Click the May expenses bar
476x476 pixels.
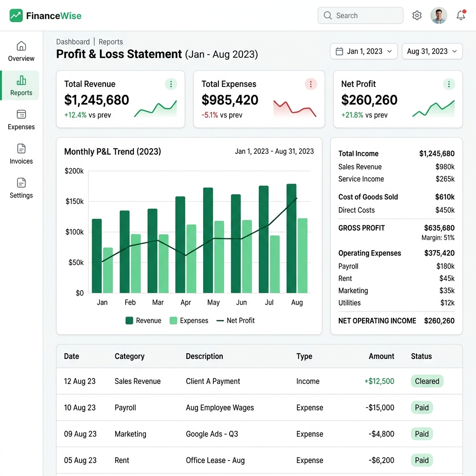pyautogui.click(x=219, y=257)
